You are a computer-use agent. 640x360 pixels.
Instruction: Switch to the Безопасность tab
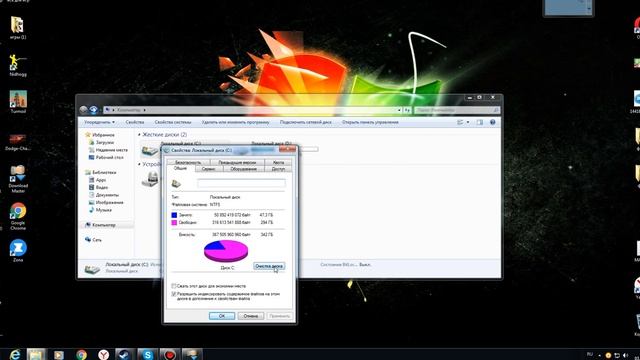(188, 162)
